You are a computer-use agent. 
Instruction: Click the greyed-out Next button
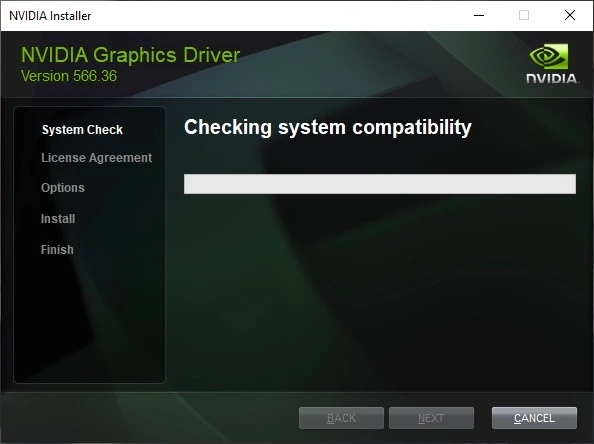(431, 418)
